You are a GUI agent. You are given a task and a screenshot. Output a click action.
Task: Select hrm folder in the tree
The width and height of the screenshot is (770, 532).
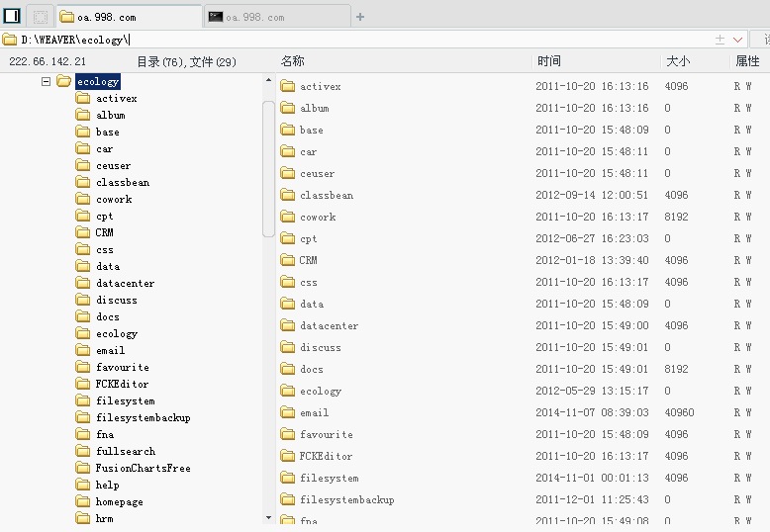[104, 518]
